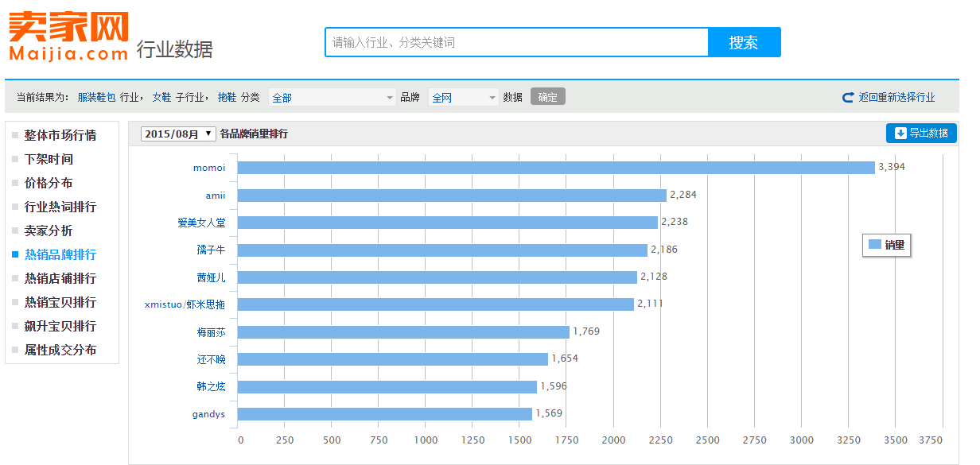Click the blue 销量 legend swatch
The height and width of the screenshot is (465, 980).
pyautogui.click(x=874, y=245)
